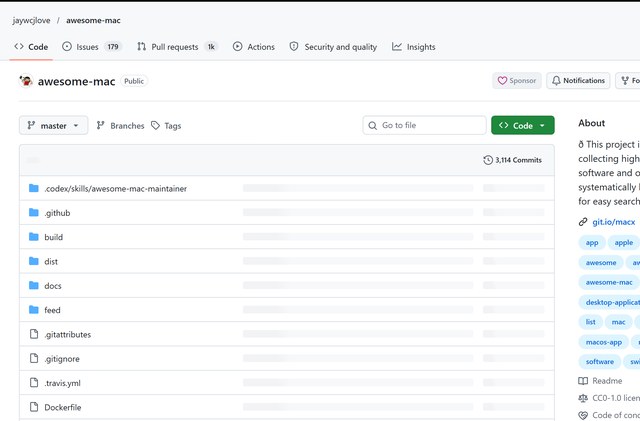Image resolution: width=640 pixels, height=421 pixels.
Task: Click the .travis.yml file icon
Action: pos(34,383)
